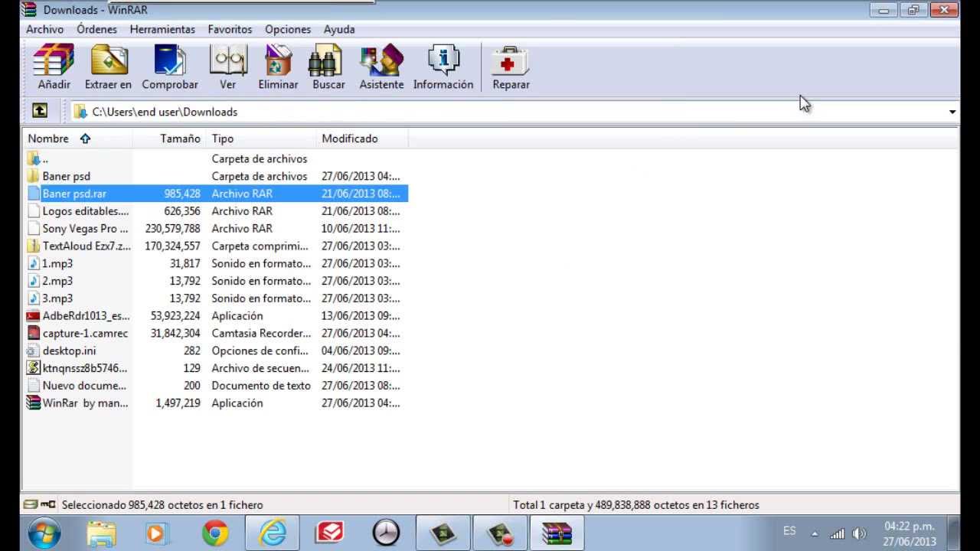The width and height of the screenshot is (980, 551).
Task: Click the Información toolbar icon
Action: tap(443, 67)
